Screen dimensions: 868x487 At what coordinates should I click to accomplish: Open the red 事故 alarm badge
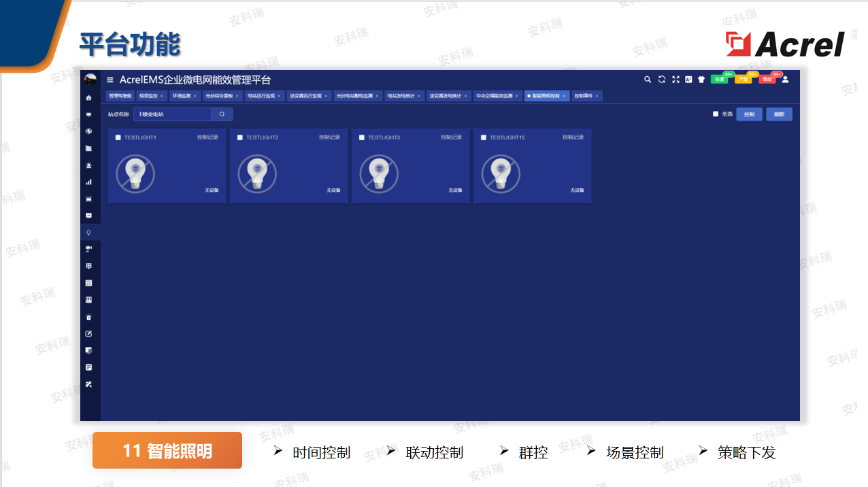(x=768, y=80)
